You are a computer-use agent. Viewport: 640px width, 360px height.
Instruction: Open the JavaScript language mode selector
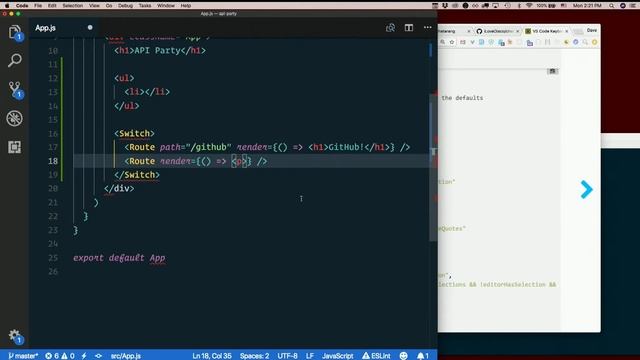(x=338, y=356)
